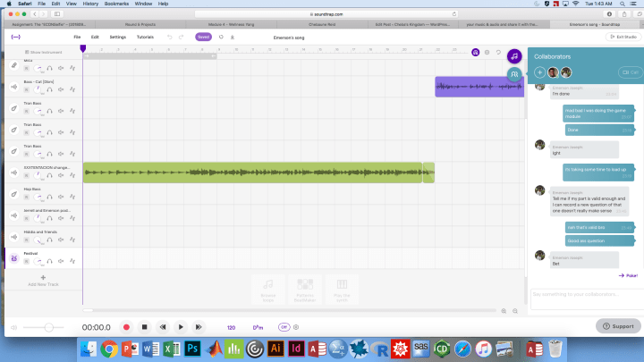
Task: Click the undo arrow icon
Action: tap(171, 37)
